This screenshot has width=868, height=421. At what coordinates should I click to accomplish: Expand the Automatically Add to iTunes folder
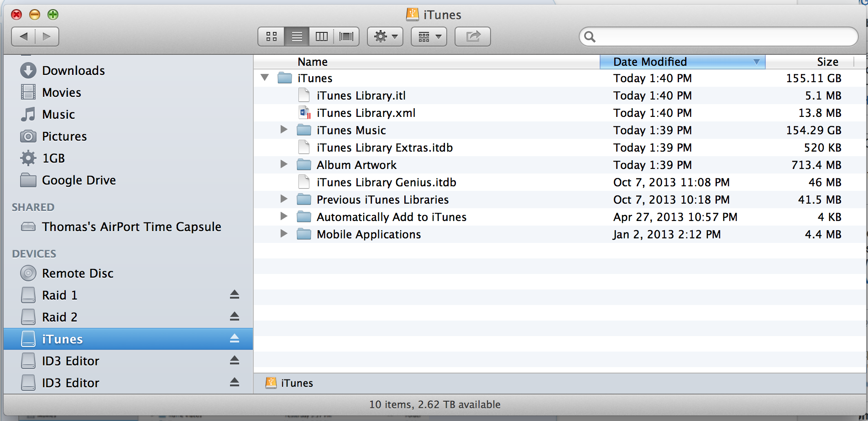pos(284,216)
